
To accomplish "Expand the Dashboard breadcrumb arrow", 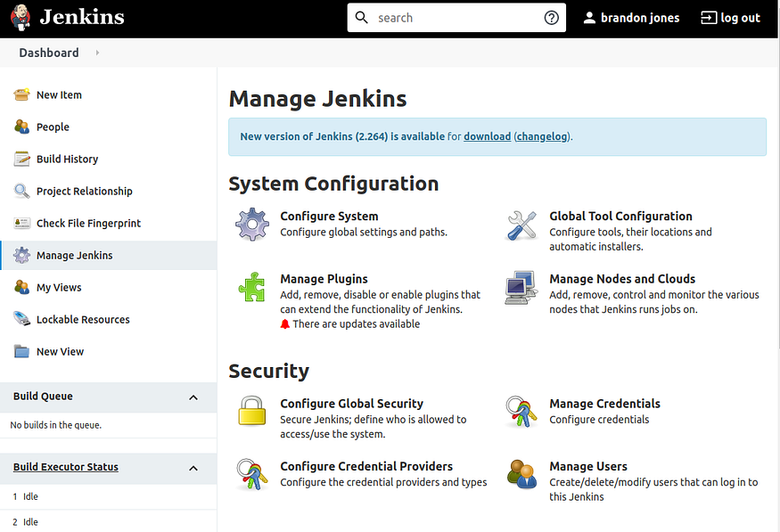I will click(97, 53).
